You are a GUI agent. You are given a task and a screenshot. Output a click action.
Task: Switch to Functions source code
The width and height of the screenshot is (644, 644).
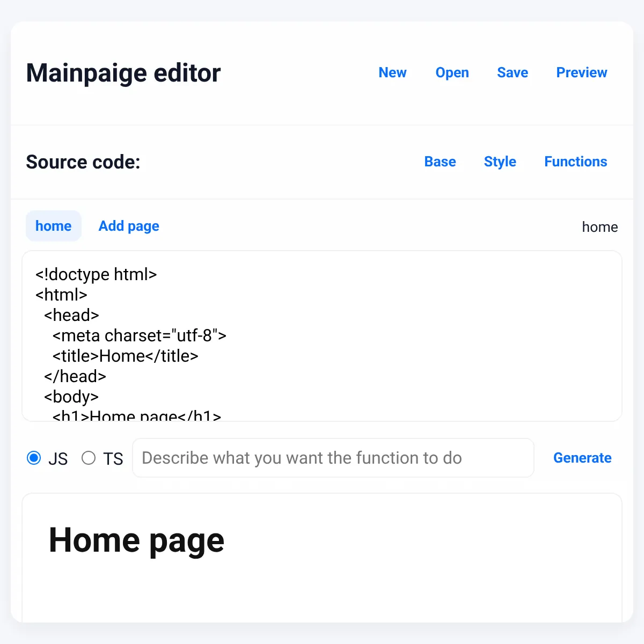click(576, 162)
